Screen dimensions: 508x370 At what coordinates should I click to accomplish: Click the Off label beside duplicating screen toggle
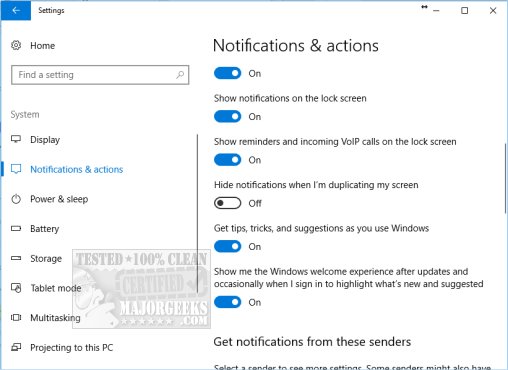point(255,203)
